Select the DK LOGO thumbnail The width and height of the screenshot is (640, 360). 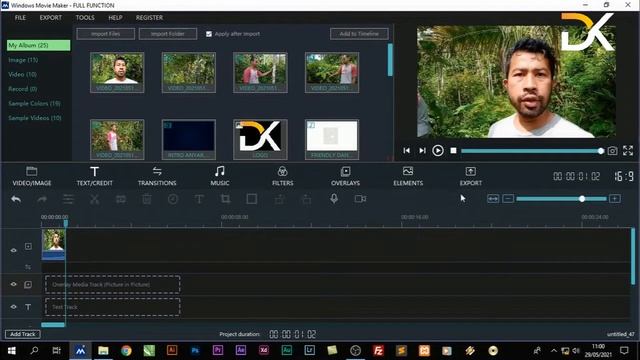(260, 139)
